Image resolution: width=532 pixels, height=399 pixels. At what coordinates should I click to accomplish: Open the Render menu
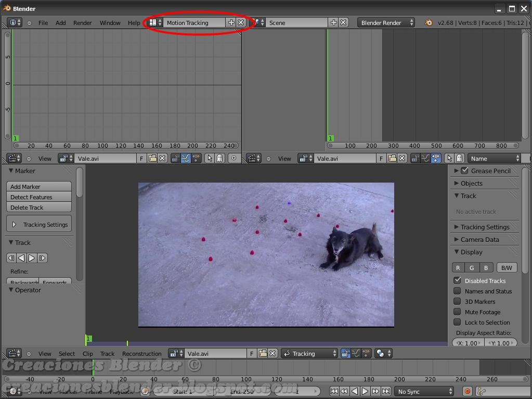pos(82,22)
